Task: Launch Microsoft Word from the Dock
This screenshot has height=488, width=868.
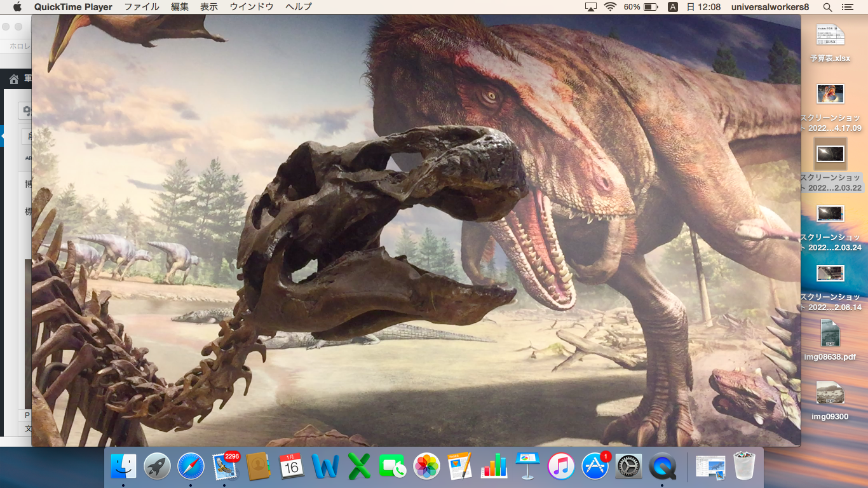Action: pos(325,467)
